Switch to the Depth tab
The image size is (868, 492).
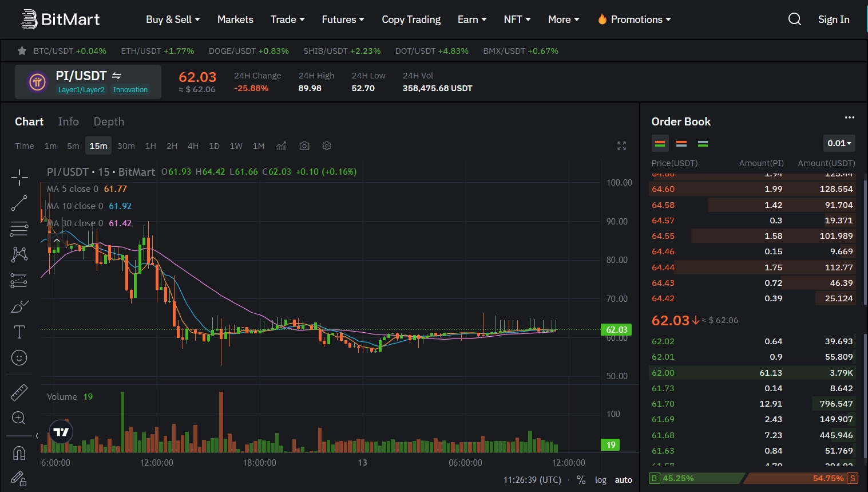(x=108, y=121)
